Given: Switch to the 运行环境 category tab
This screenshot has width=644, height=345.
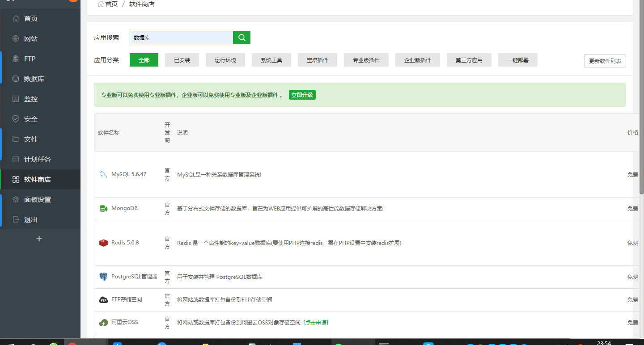Looking at the screenshot, I should (225, 60).
